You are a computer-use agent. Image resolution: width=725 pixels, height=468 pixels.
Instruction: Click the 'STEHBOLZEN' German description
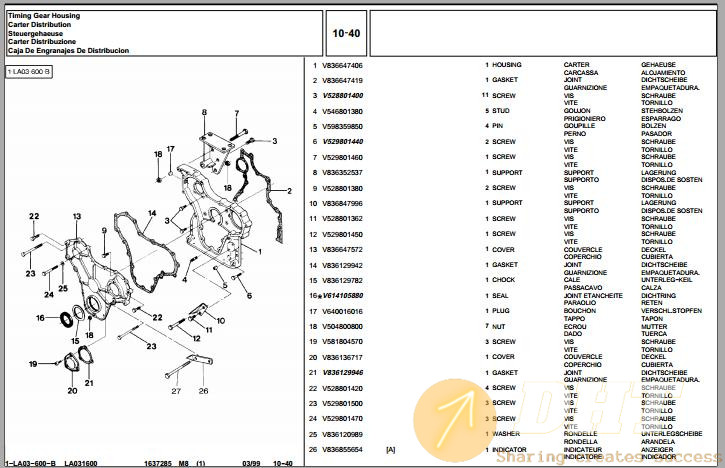pyautogui.click(x=662, y=111)
